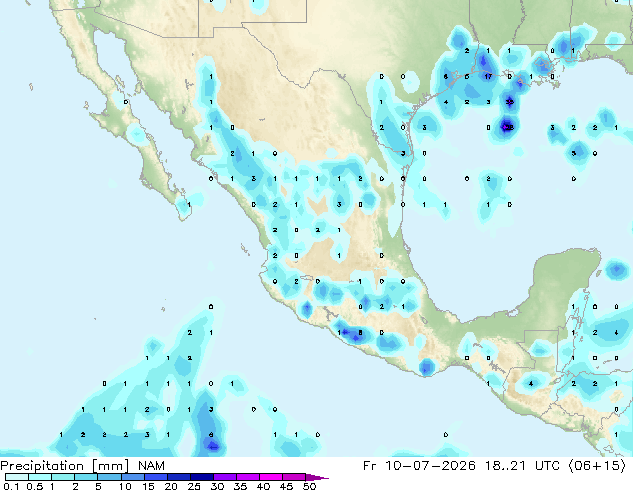Pick the 15–20 mm legend color swatch

(x=156, y=477)
